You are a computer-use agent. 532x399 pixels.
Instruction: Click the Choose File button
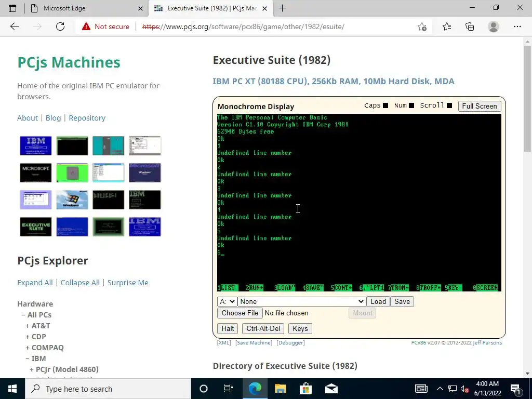coord(240,313)
